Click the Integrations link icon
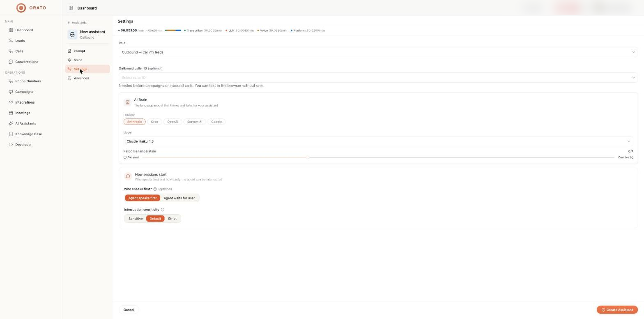This screenshot has height=319, width=644. (x=11, y=102)
